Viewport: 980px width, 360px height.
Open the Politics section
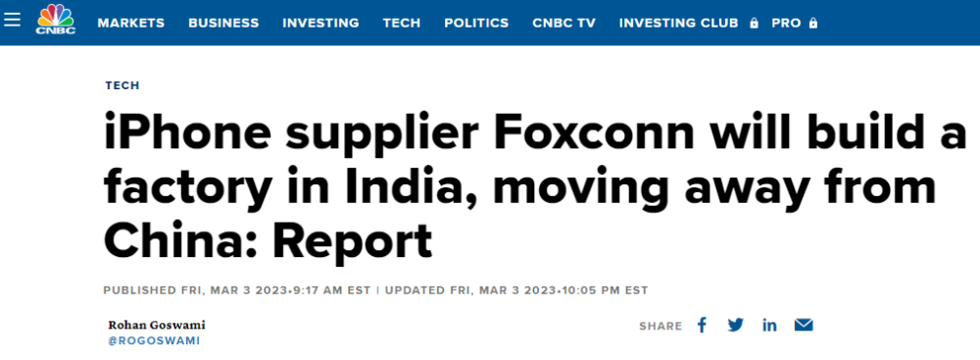click(x=476, y=24)
